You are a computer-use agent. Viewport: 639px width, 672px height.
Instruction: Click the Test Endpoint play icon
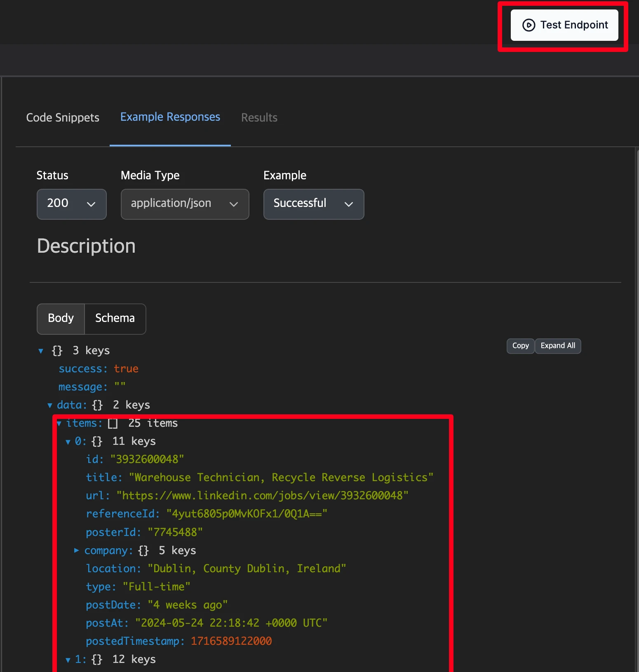(x=529, y=25)
